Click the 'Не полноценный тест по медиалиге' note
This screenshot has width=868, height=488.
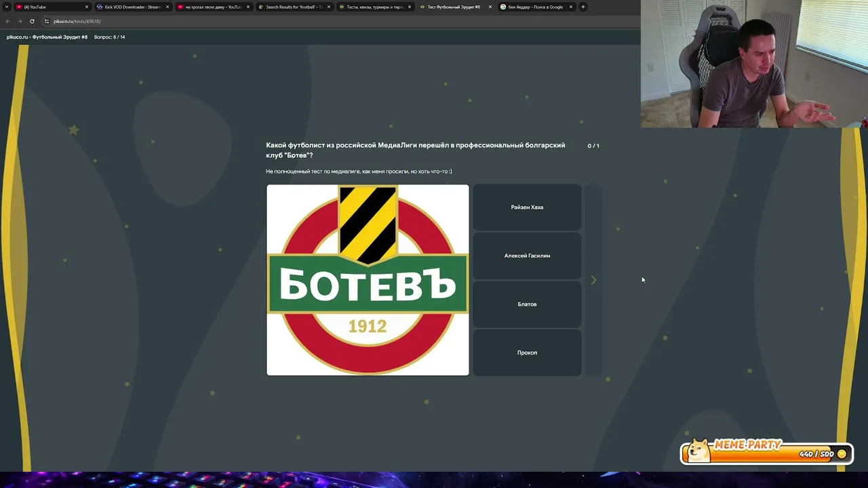(359, 171)
